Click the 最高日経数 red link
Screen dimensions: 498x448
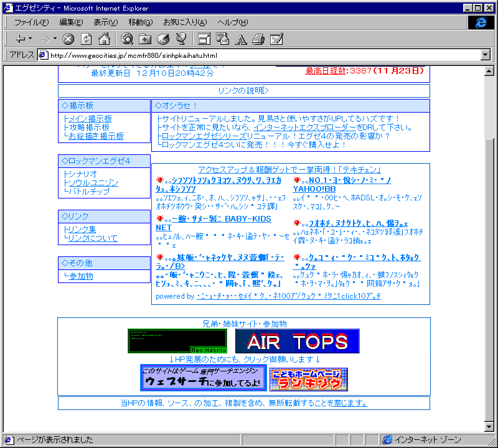[x=325, y=70]
